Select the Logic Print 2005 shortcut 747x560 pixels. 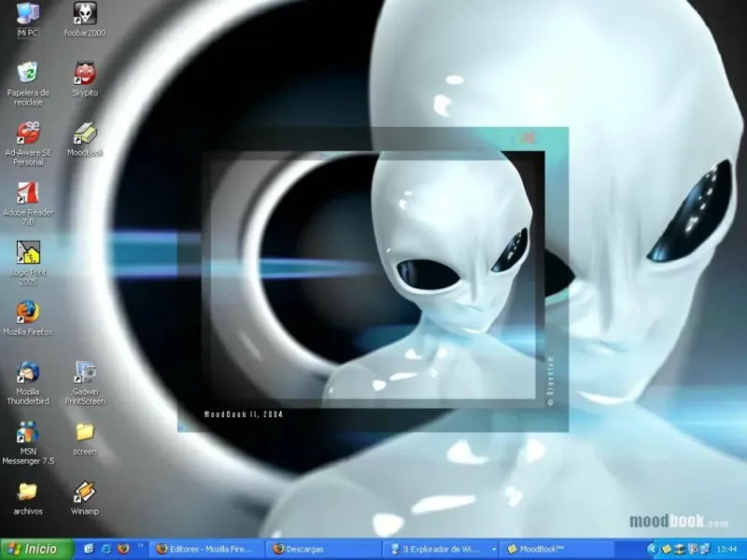coord(28,263)
